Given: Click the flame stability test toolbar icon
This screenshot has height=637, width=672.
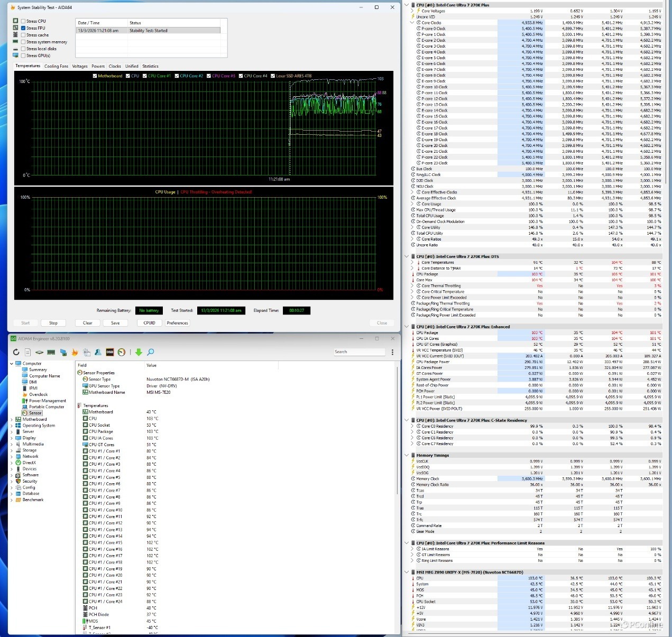Looking at the screenshot, I should pos(75,352).
